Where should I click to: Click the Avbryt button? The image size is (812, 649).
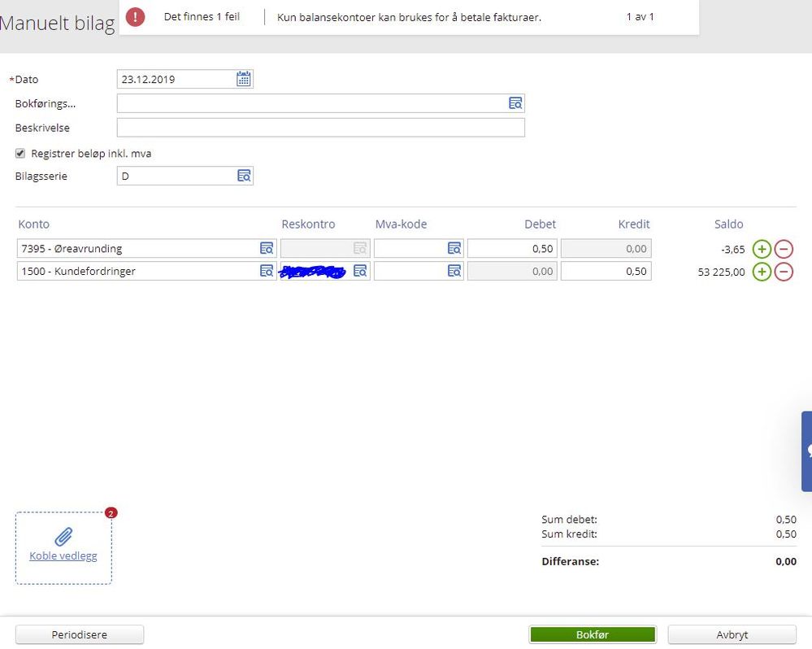click(x=732, y=634)
